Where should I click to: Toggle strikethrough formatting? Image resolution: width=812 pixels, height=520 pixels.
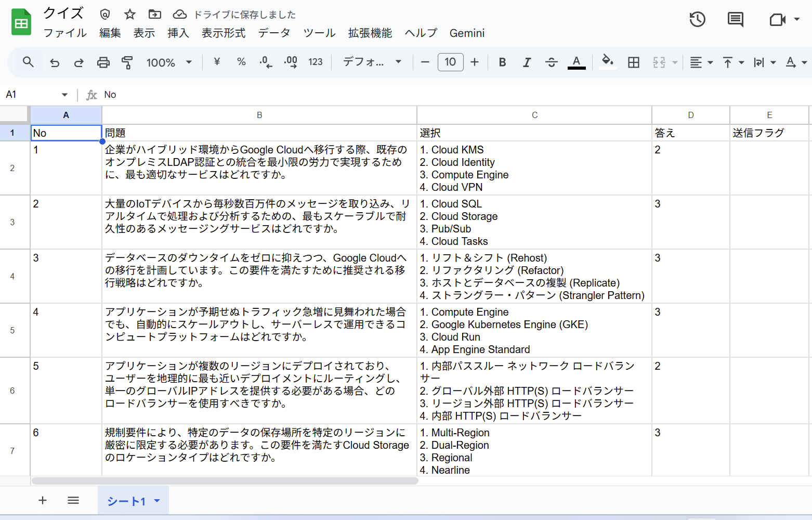(x=551, y=62)
